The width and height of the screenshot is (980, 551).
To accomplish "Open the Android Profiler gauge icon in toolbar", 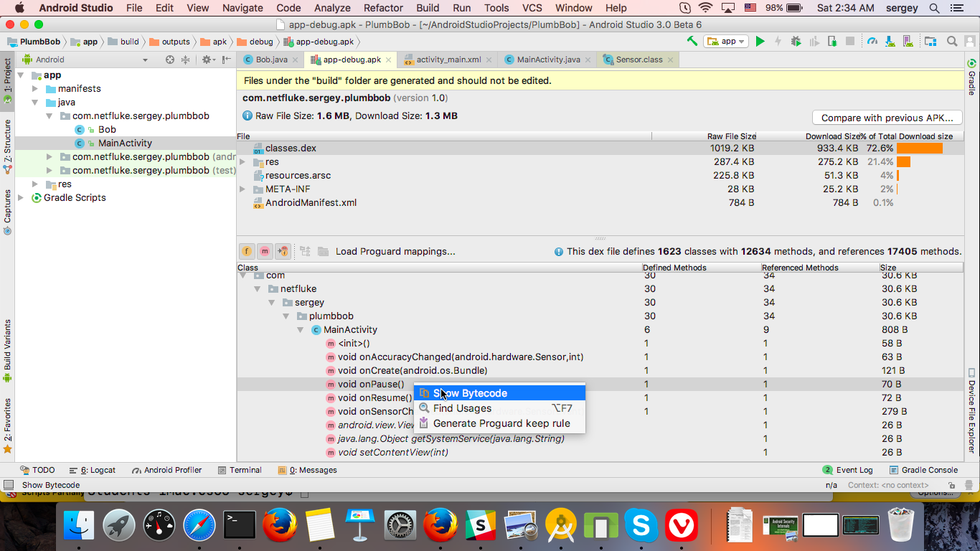I will (872, 42).
